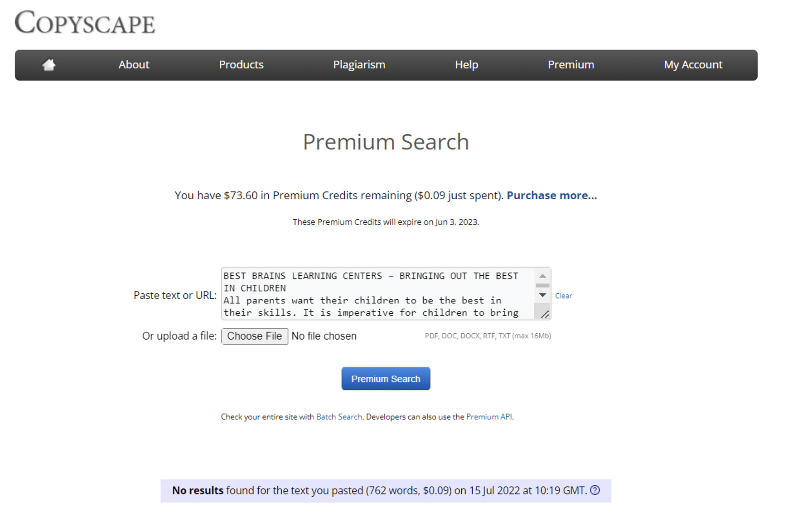The width and height of the screenshot is (812, 527).
Task: Click inside the paste text or URL box
Action: click(376, 294)
